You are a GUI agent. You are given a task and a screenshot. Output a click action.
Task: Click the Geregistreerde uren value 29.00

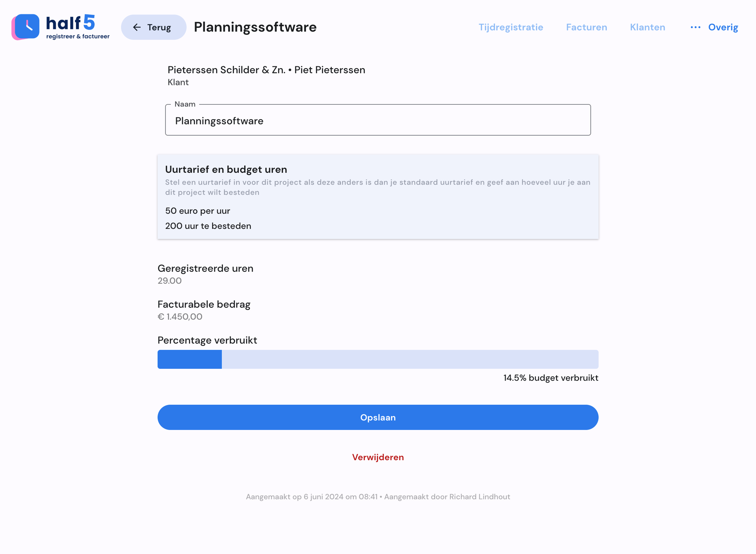click(x=170, y=281)
